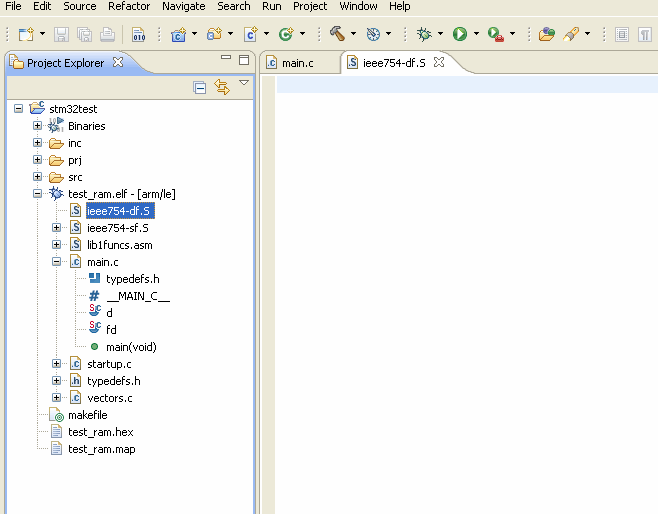The height and width of the screenshot is (514, 658).
Task: Open the Run menu
Action: (x=272, y=6)
